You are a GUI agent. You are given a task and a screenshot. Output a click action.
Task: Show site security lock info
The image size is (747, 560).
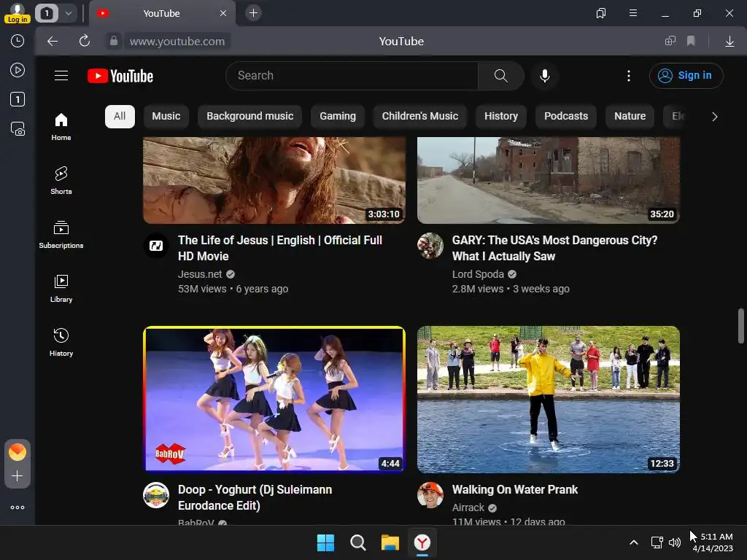(113, 42)
